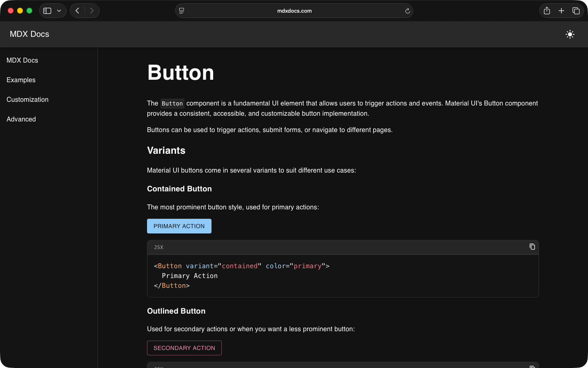Select Examples in the sidebar

20,80
